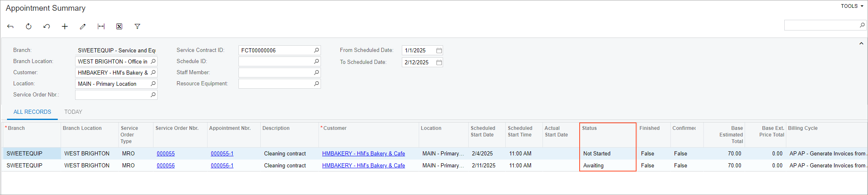Click the search box at top right

pyautogui.click(x=821, y=25)
